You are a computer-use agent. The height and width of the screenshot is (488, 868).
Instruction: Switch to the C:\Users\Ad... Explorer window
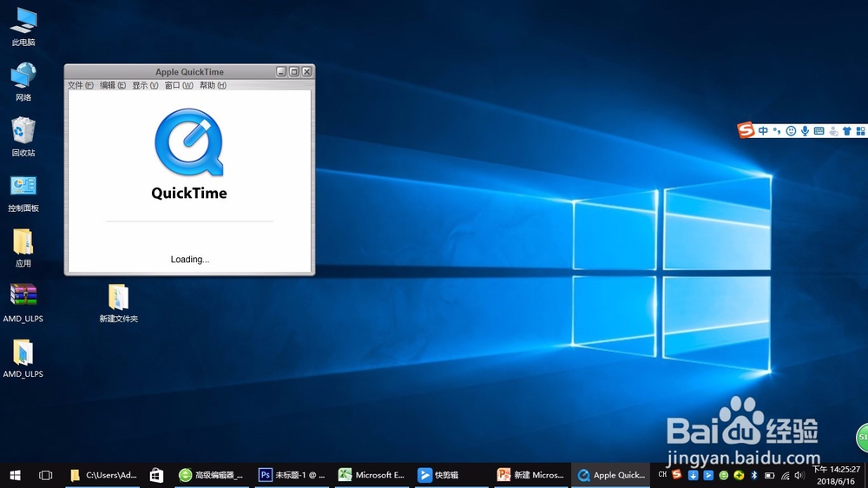click(102, 475)
